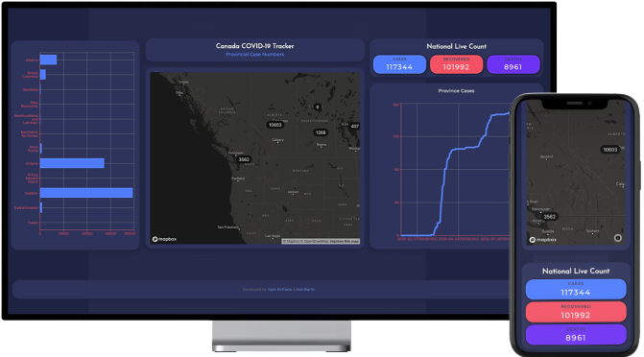Click the desktop Deaths card showing 8961
The width and height of the screenshot is (644, 357).
click(x=513, y=64)
